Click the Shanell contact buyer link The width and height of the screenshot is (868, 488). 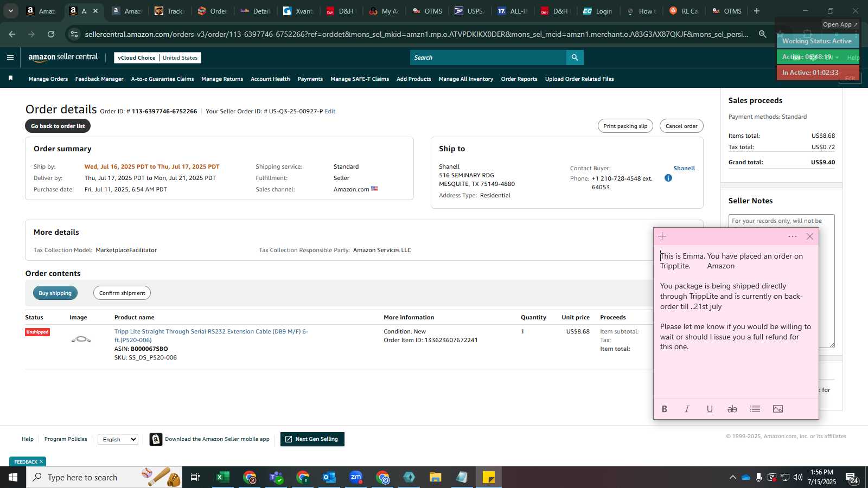coord(684,168)
